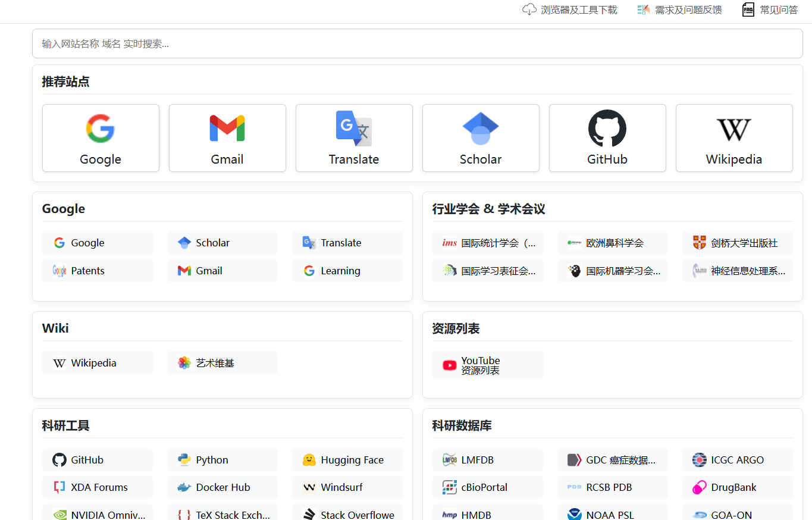The height and width of the screenshot is (520, 812).
Task: Open the Scholar graduation cap icon card
Action: (481, 129)
